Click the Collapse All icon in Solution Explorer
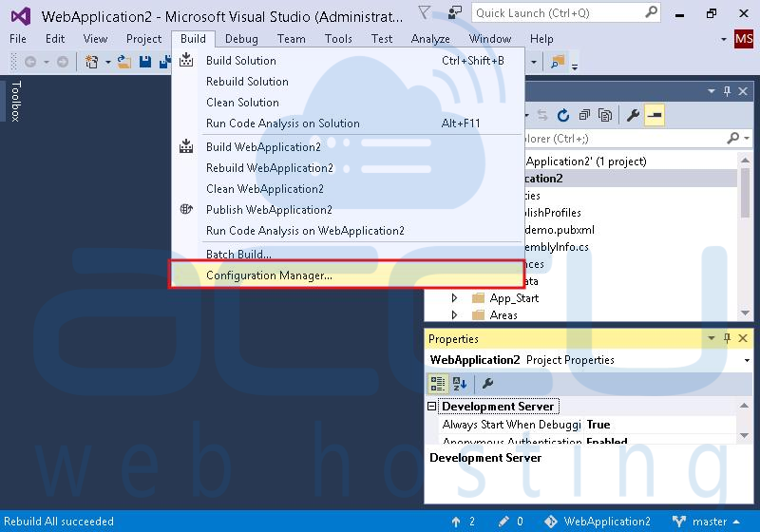This screenshot has width=760, height=532. point(584,115)
